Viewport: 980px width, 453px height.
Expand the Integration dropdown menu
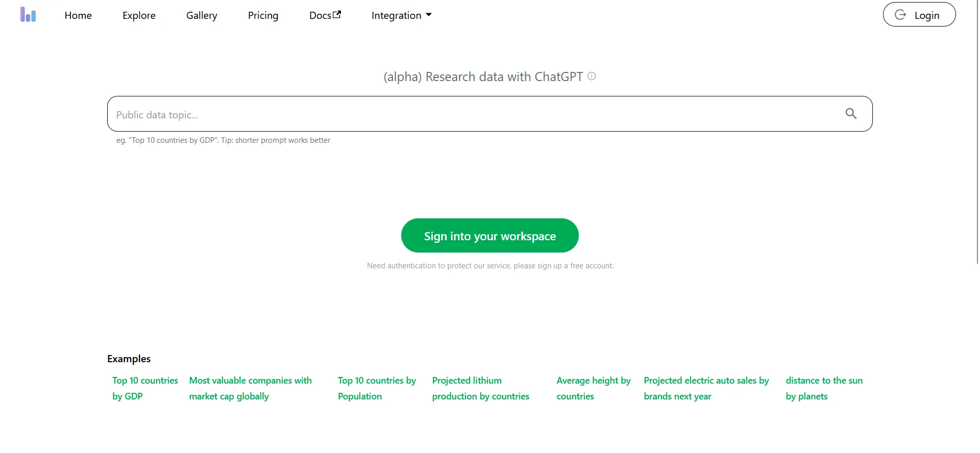tap(401, 15)
